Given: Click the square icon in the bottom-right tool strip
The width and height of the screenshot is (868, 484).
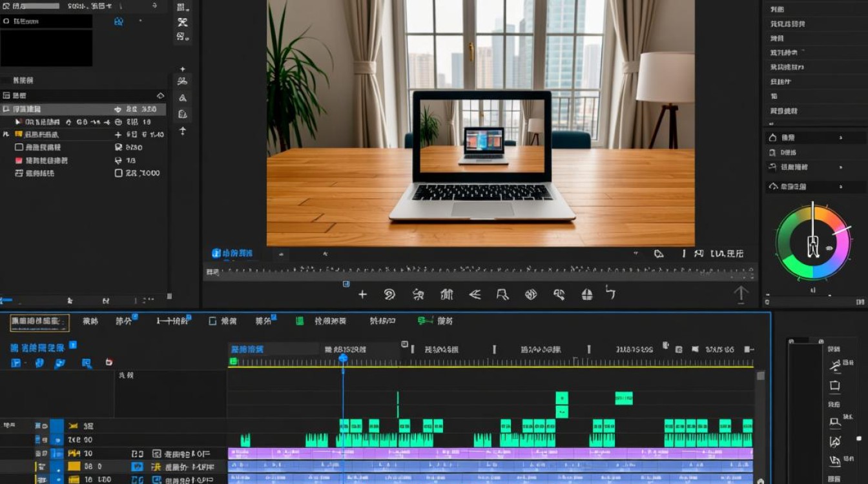Looking at the screenshot, I should pyautogui.click(x=834, y=386).
